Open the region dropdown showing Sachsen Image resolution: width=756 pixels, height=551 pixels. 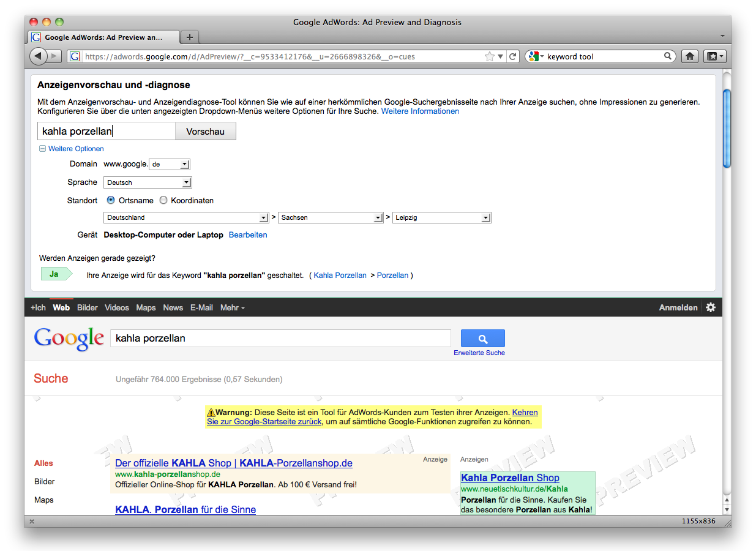click(331, 217)
